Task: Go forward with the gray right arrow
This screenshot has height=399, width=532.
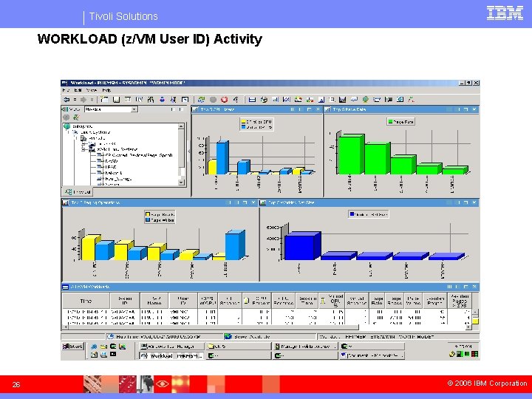Action: pyautogui.click(x=83, y=100)
